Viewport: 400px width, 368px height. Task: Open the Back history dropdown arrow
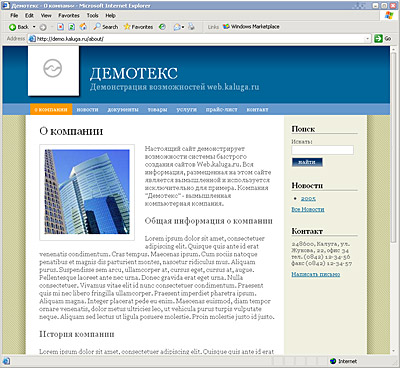[x=34, y=27]
